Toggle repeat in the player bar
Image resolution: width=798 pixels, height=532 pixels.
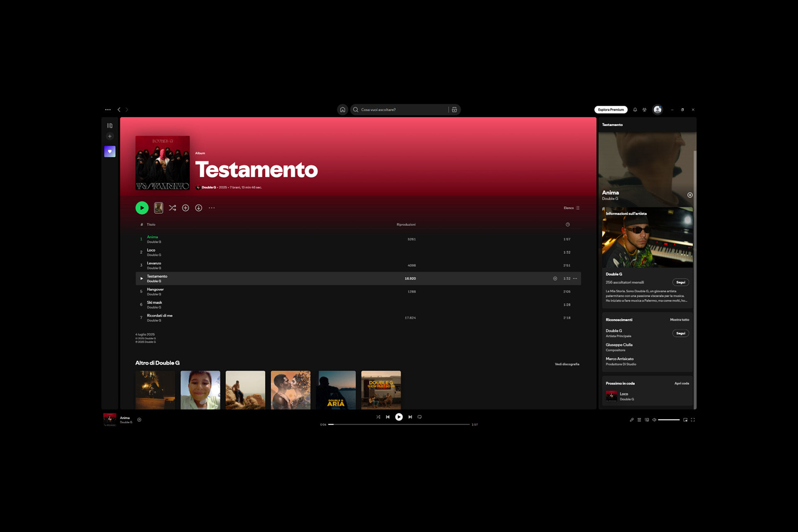[x=420, y=417]
